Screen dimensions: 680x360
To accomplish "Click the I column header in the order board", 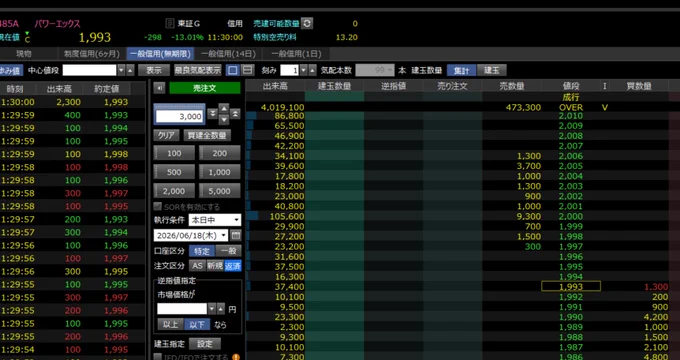I will 605,86.
